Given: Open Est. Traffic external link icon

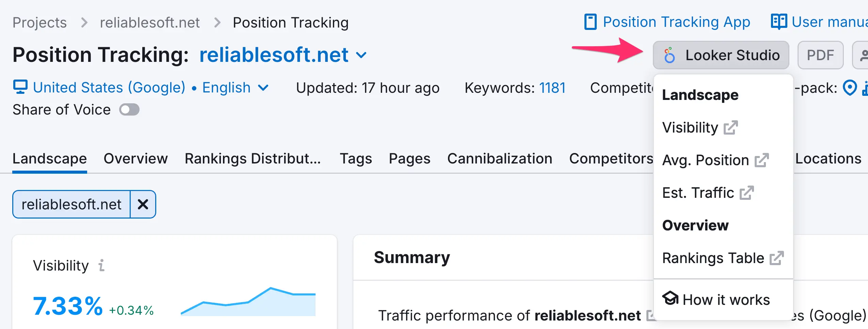Looking at the screenshot, I should 747,193.
